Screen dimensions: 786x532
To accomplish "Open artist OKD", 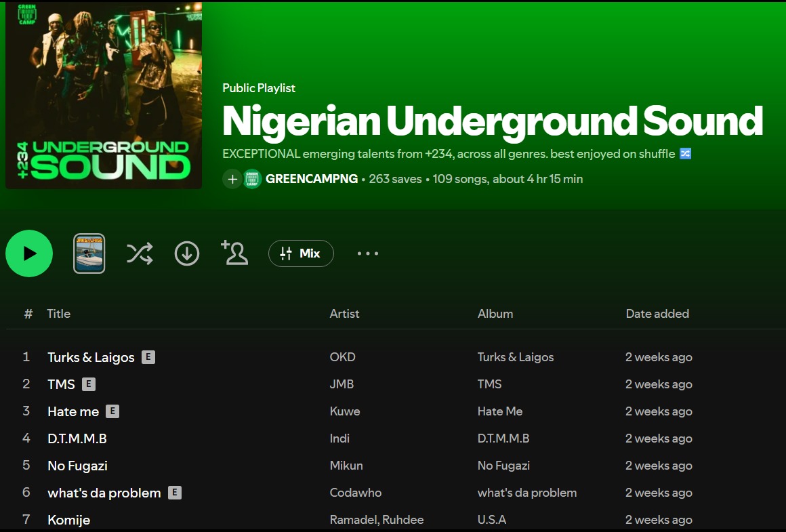I will pyautogui.click(x=342, y=357).
